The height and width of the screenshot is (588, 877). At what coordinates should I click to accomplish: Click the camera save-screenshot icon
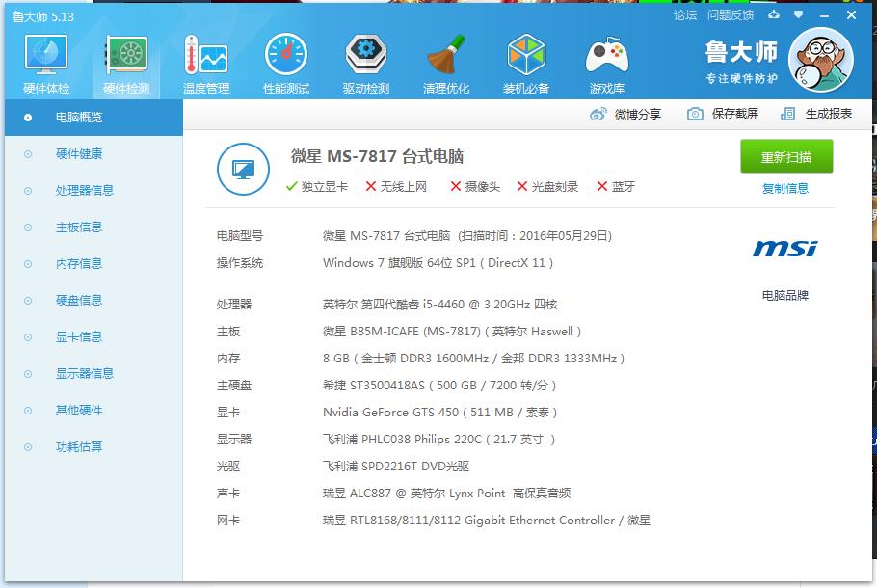click(x=695, y=114)
